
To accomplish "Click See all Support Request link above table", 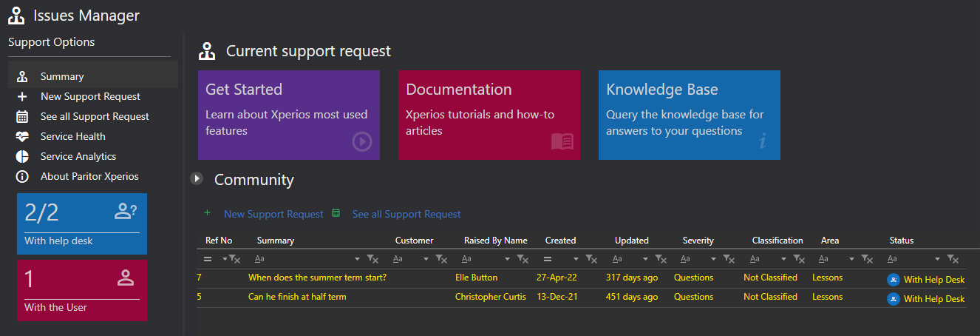I will point(406,214).
